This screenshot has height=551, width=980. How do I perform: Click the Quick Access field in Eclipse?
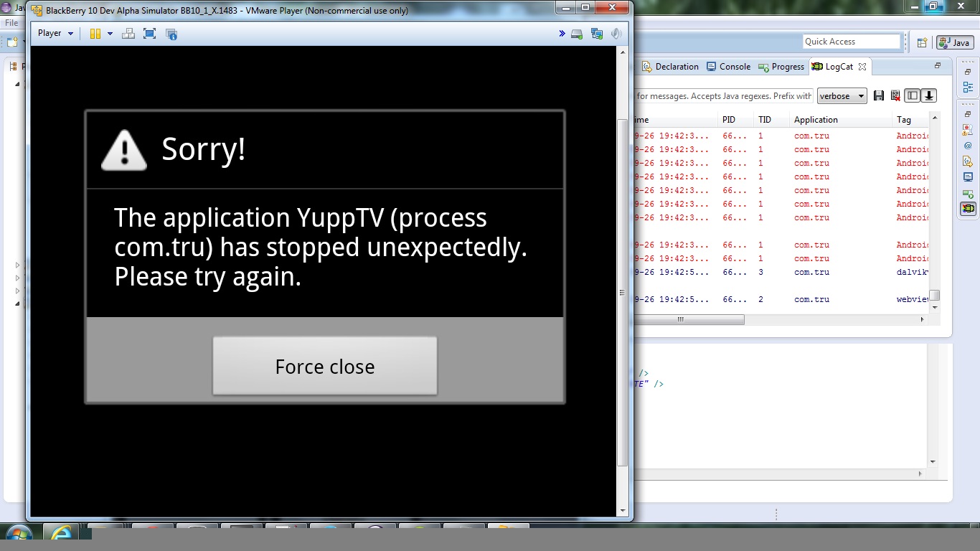[x=851, y=42]
